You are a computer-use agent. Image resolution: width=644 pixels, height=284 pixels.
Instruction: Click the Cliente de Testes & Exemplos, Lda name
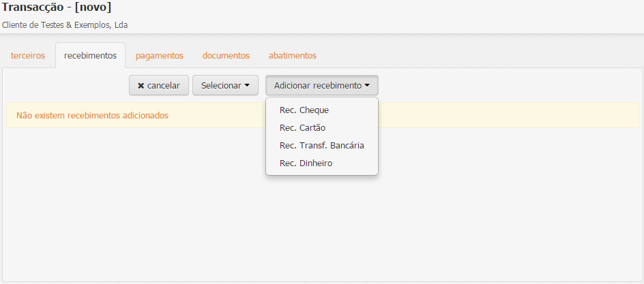pyautogui.click(x=65, y=25)
